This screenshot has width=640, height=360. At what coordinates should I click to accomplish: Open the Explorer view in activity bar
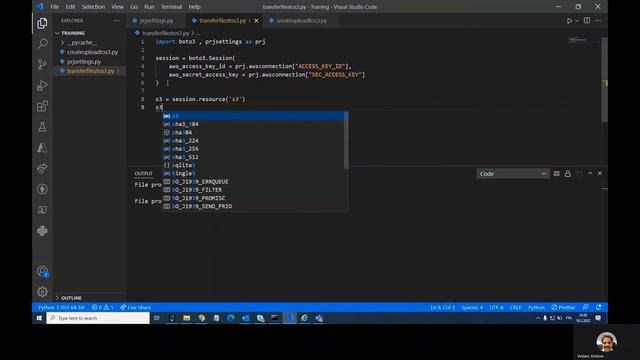point(42,23)
